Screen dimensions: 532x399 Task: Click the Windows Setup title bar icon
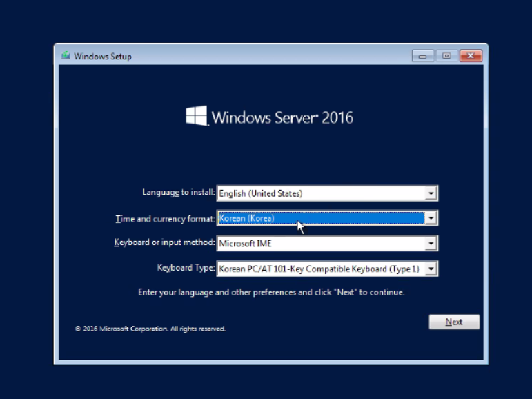tap(66, 55)
